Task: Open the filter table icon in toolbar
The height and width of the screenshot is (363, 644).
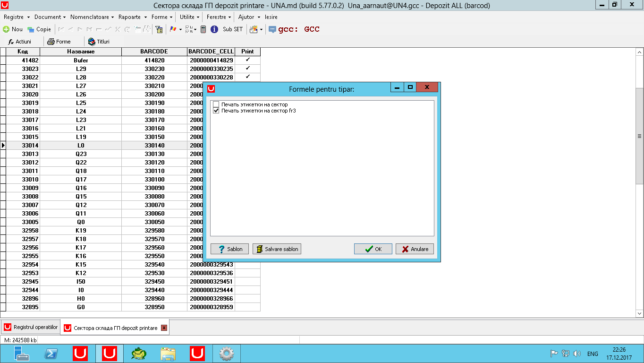Action: click(x=159, y=29)
